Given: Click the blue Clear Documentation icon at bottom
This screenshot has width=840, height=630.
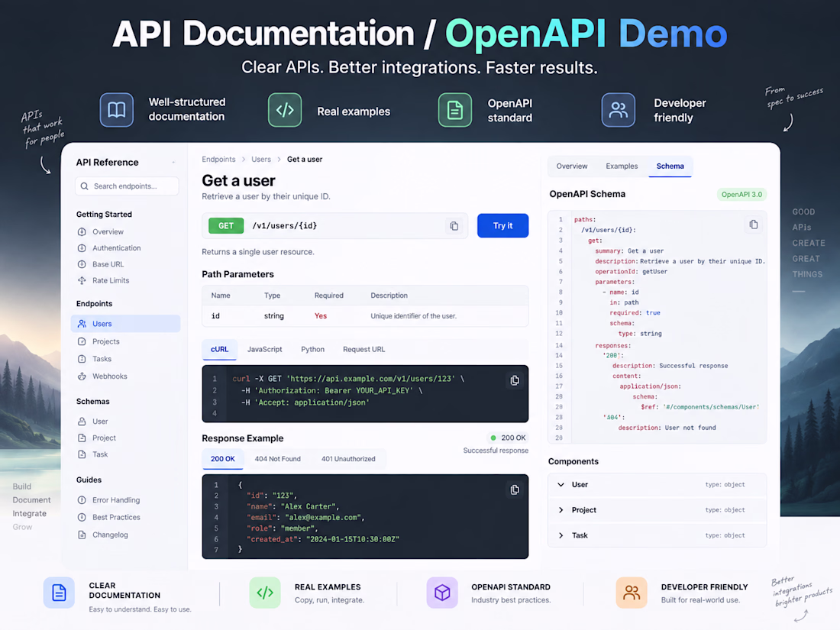Looking at the screenshot, I should [x=59, y=593].
